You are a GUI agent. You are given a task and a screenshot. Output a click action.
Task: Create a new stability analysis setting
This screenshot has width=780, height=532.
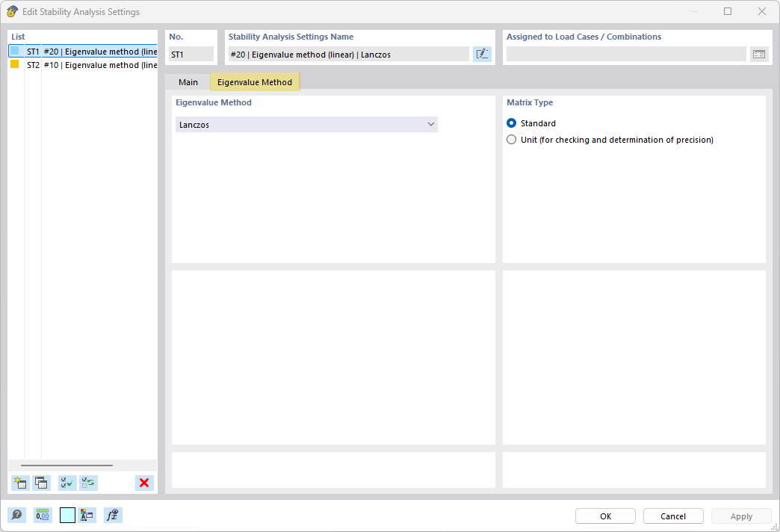pyautogui.click(x=20, y=483)
